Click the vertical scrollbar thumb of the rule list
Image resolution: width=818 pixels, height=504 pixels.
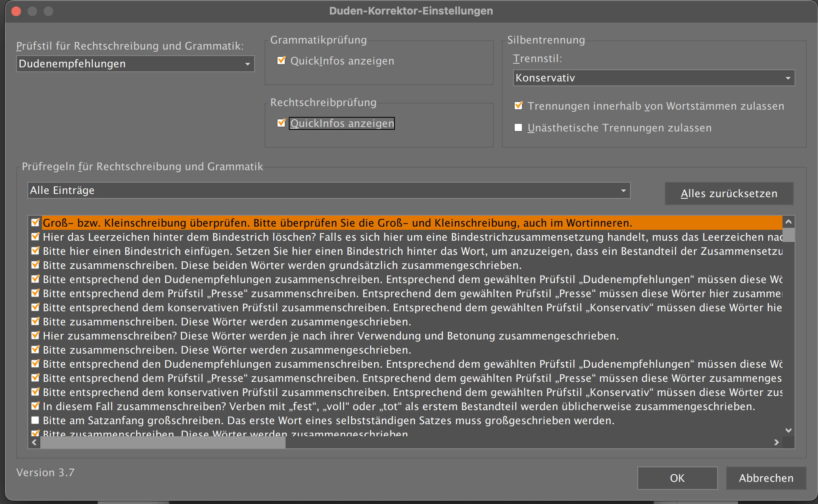pos(789,235)
